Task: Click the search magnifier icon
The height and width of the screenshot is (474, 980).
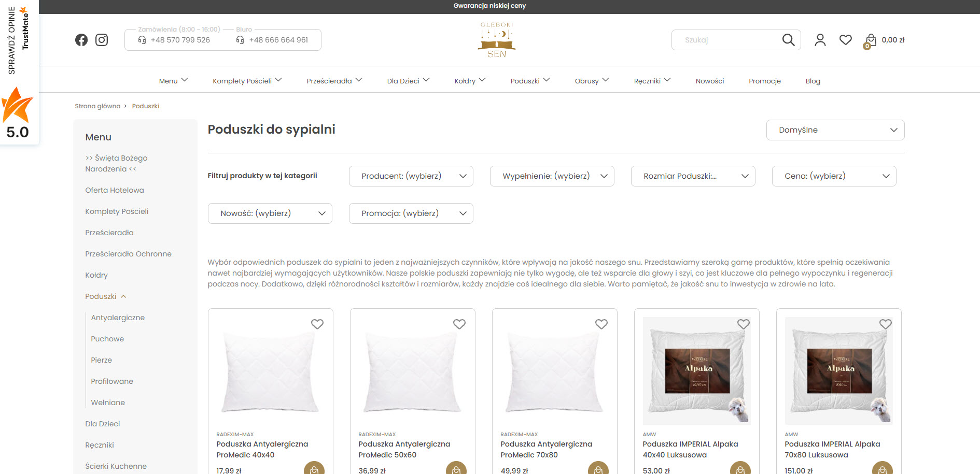Action: coord(788,40)
